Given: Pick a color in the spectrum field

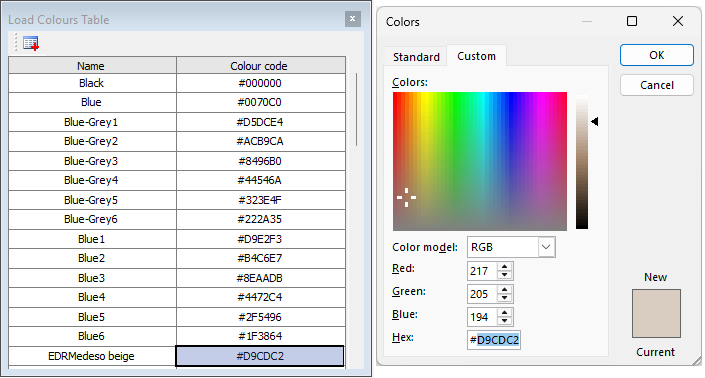Looking at the screenshot, I should 480,161.
